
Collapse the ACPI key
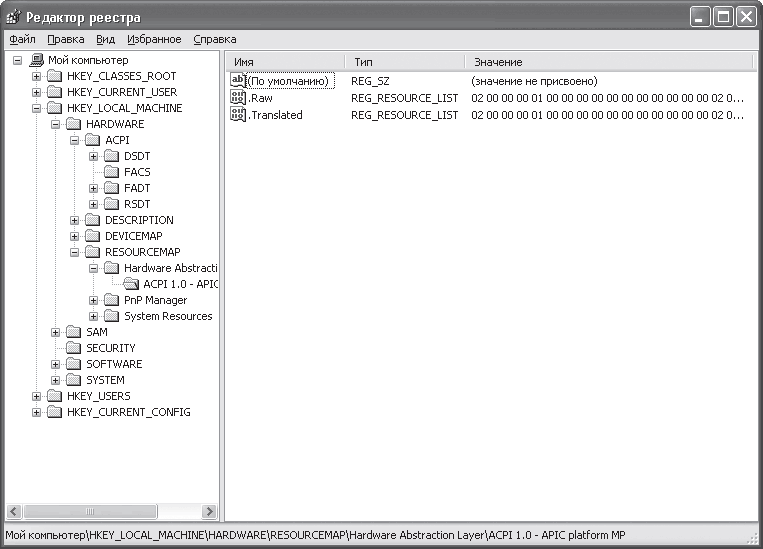point(74,141)
